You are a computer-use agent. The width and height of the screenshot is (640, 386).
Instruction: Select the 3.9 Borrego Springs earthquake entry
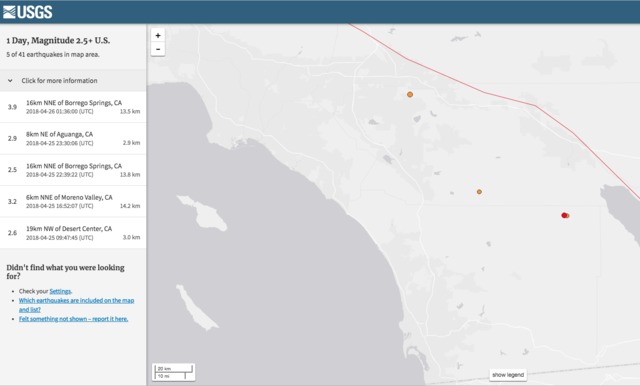(x=73, y=107)
